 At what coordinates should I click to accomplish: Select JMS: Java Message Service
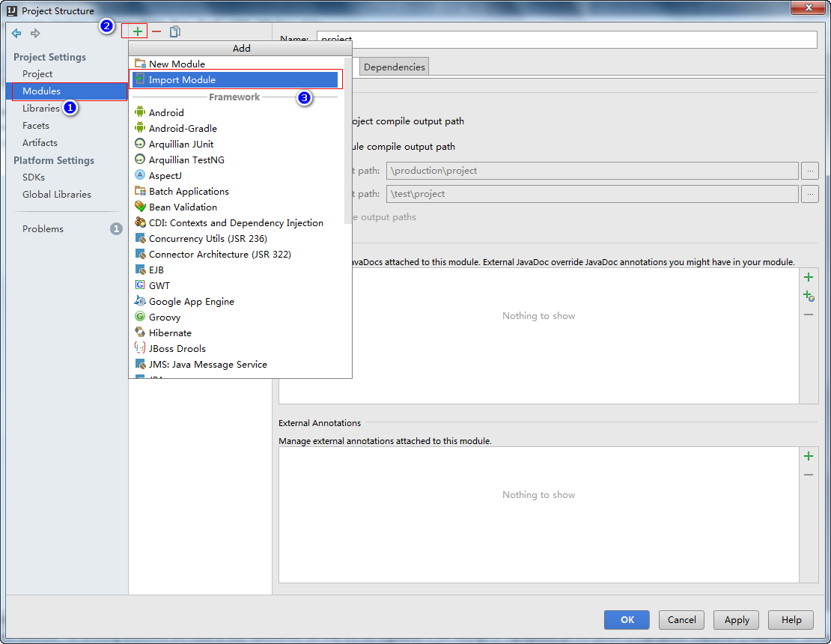pyautogui.click(x=237, y=364)
